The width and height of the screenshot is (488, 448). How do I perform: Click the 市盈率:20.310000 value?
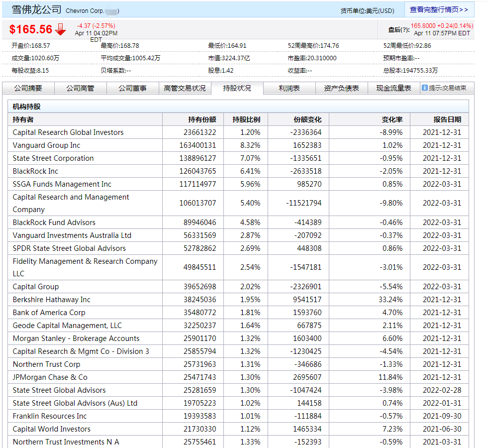click(x=312, y=58)
